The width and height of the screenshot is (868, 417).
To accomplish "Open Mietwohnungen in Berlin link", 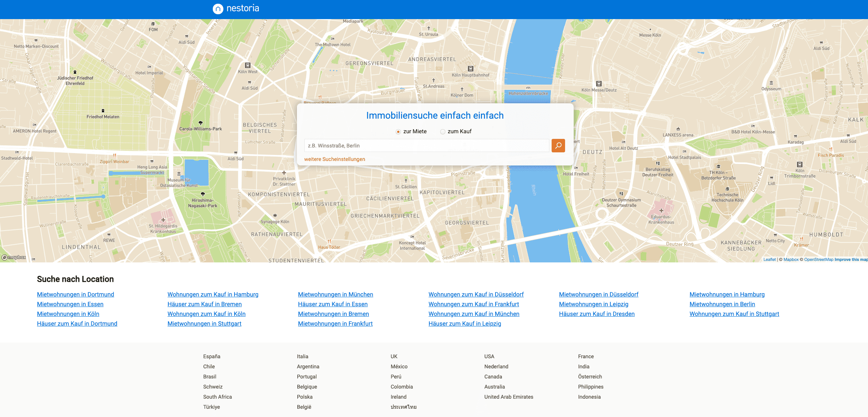I will 722,304.
